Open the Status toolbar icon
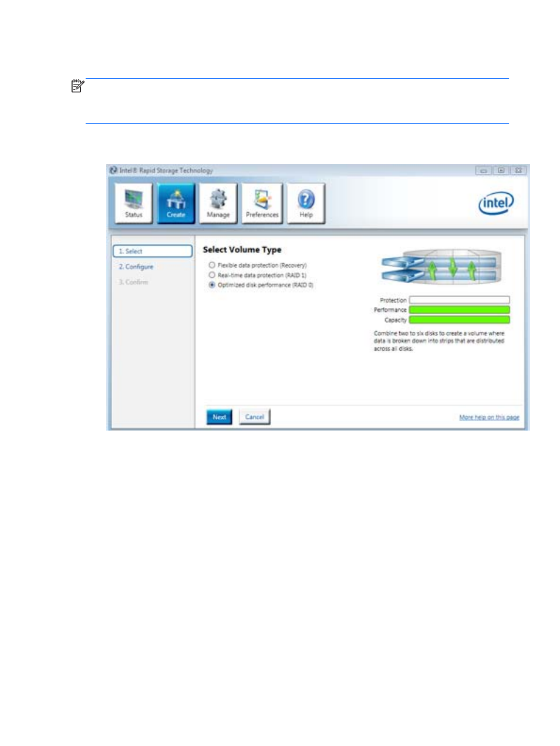Screen dimensions: 560x746 point(134,203)
